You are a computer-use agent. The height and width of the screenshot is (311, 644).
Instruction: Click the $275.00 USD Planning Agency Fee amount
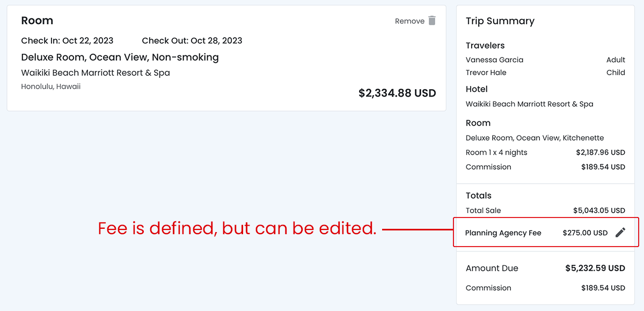585,233
